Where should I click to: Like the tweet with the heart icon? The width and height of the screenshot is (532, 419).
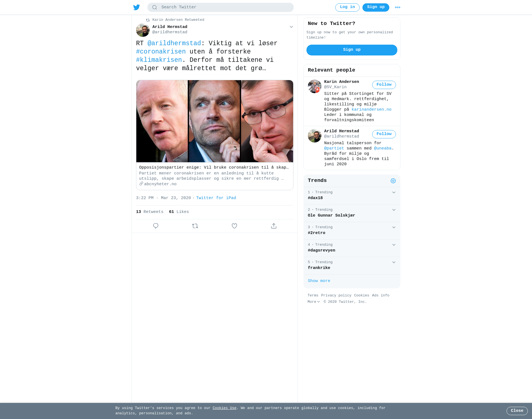pos(234,226)
